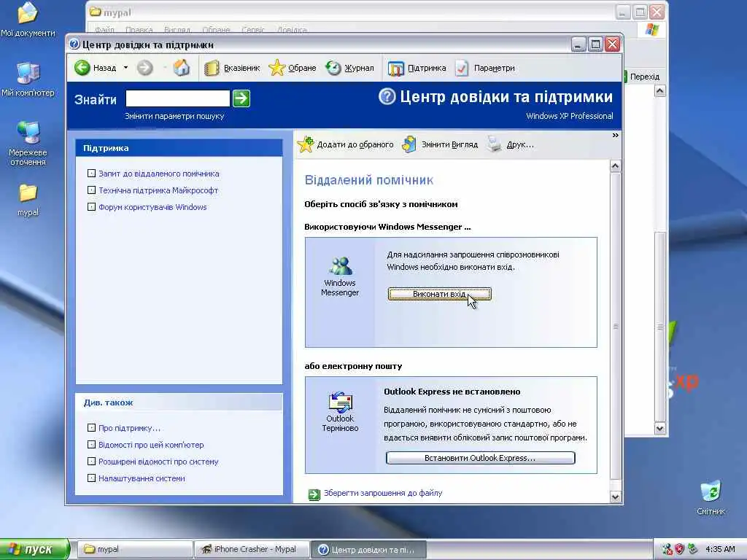This screenshot has width=747, height=560.
Task: Click Встановити Outlook Express button
Action: click(x=480, y=458)
